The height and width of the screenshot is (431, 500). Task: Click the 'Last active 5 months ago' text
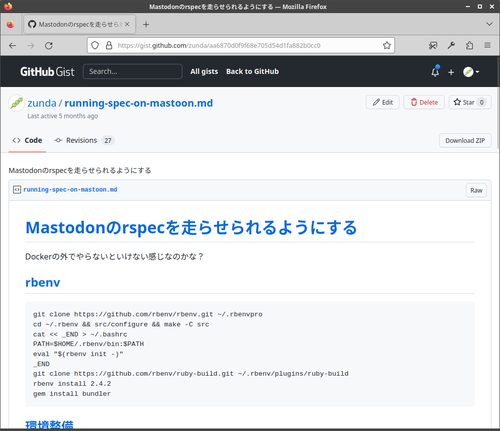click(x=63, y=116)
